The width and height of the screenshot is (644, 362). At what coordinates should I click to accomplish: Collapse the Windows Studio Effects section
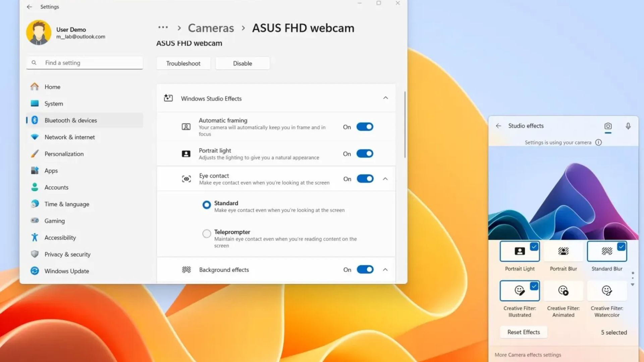point(386,98)
